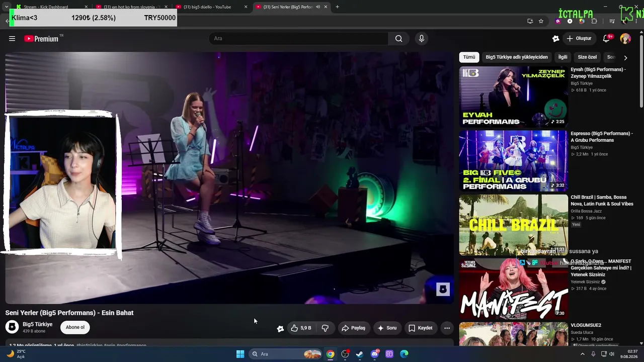
Task: Open the Chrome extensions puzzle icon
Action: 594,21
